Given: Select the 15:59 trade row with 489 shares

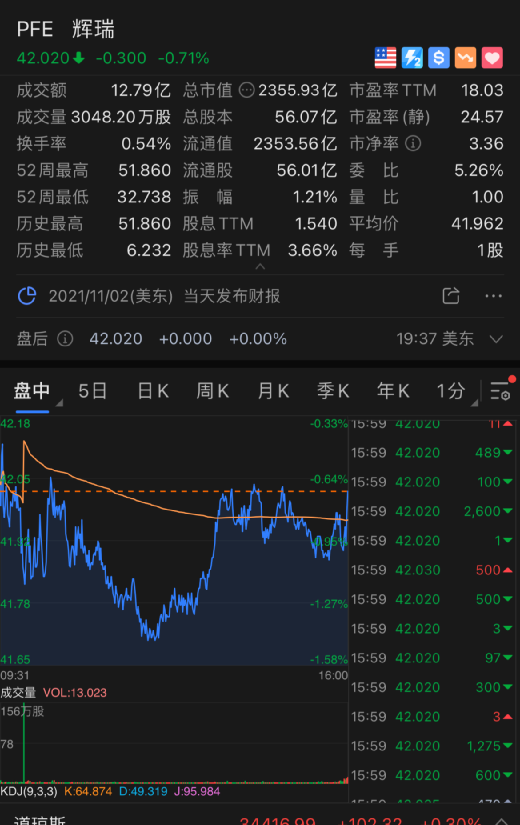Looking at the screenshot, I should pos(432,453).
